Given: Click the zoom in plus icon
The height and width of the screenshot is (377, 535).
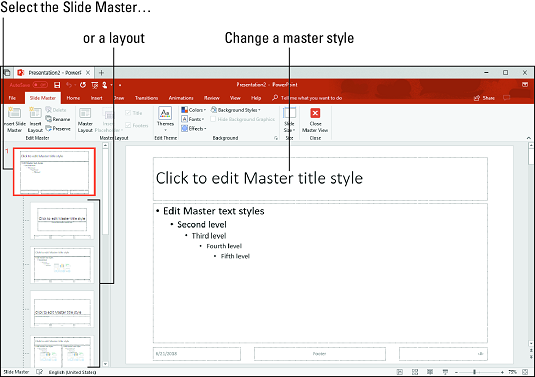Looking at the screenshot, I should tap(502, 372).
